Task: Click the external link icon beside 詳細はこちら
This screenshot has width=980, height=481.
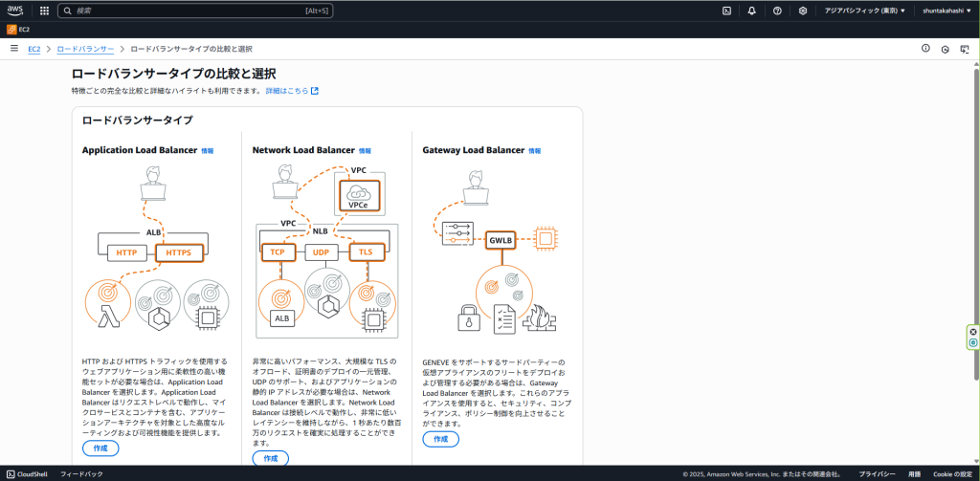Action: 315,91
